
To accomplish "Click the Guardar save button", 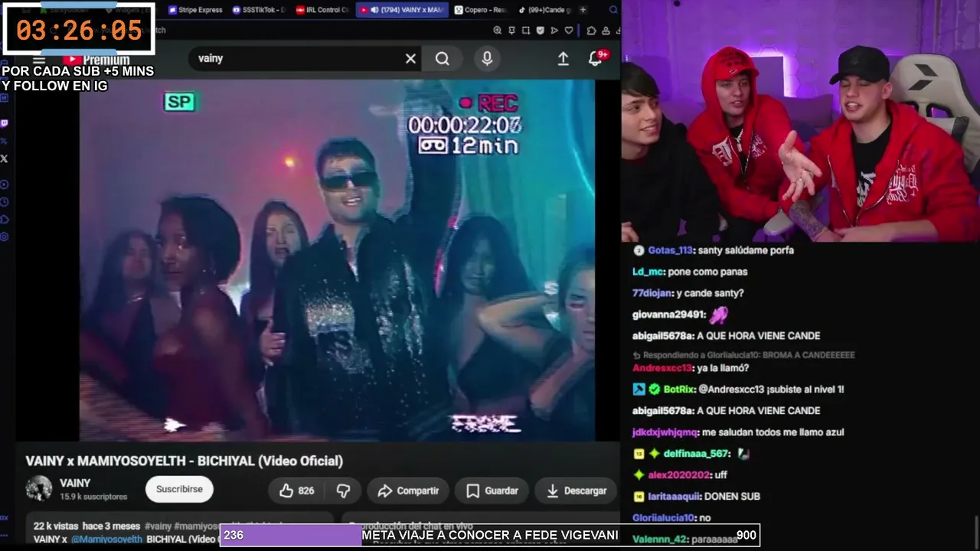I will pos(492,491).
